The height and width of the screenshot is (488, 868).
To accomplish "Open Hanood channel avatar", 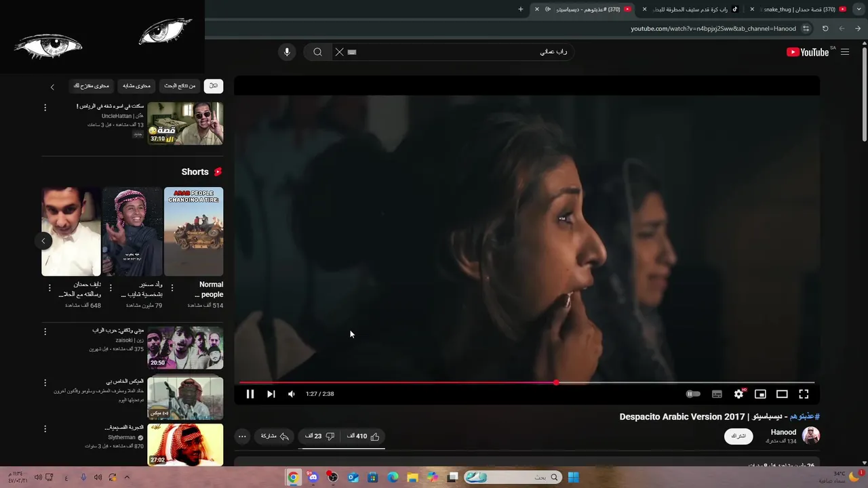I will click(811, 435).
